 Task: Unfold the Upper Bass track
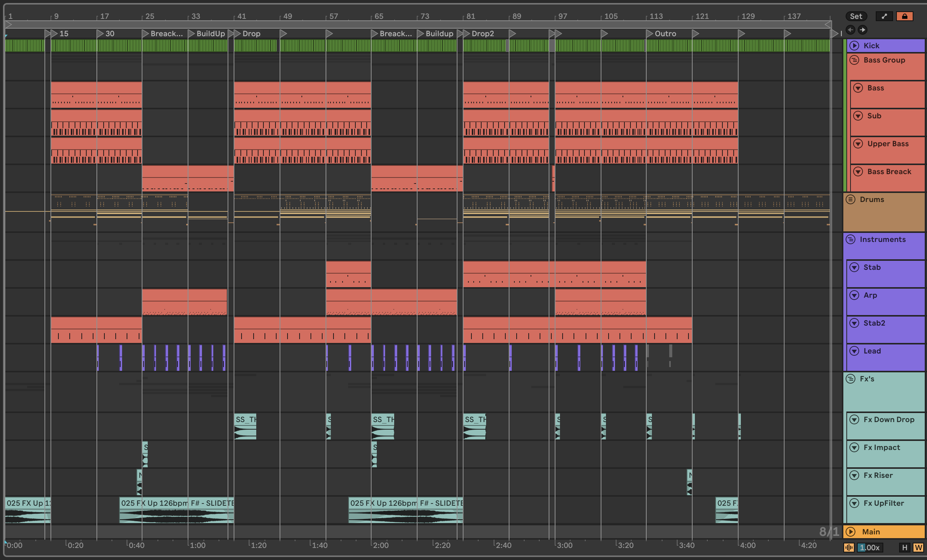pos(858,144)
